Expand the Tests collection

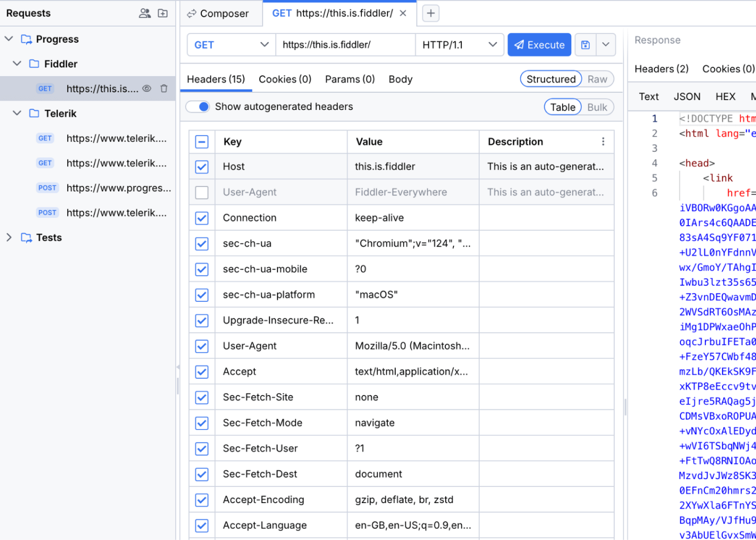[x=9, y=238]
